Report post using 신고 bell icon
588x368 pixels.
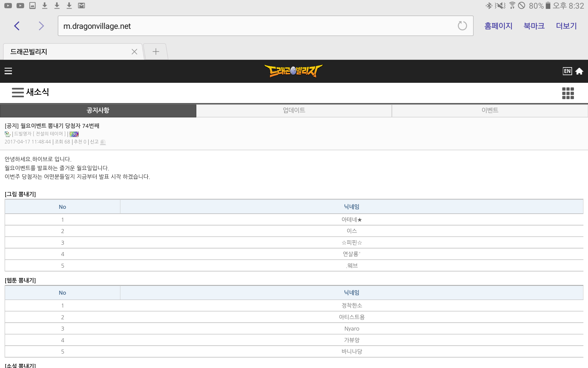[103, 142]
